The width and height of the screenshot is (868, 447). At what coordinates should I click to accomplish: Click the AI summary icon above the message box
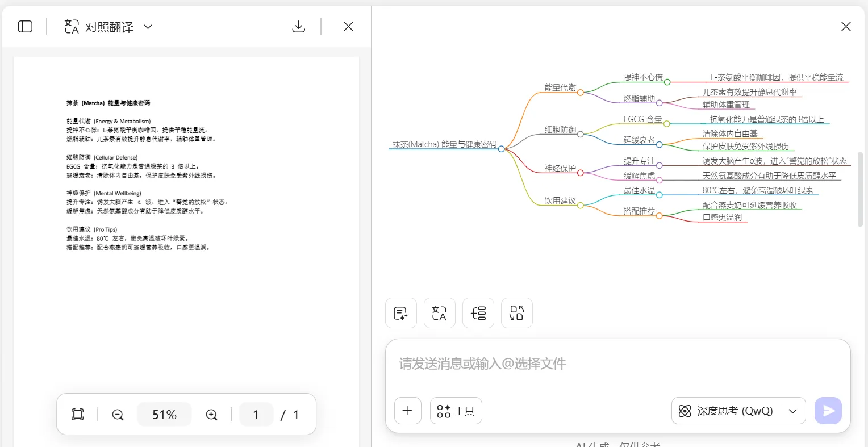click(400, 313)
